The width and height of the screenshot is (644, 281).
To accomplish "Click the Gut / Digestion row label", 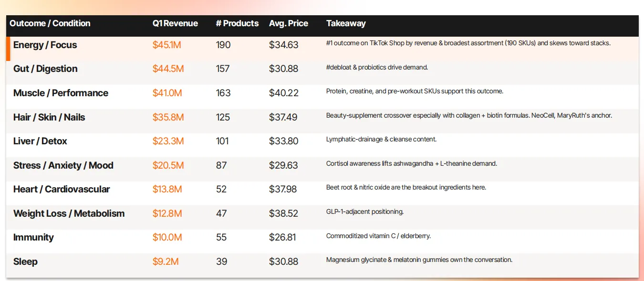I will click(45, 69).
